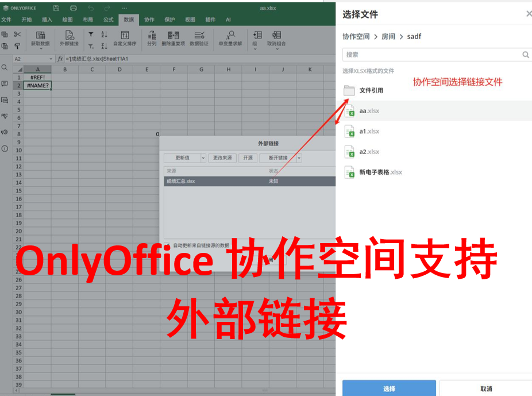Click 组 group icon
Viewport: 532px width, 396px height.
pyautogui.click(x=257, y=35)
